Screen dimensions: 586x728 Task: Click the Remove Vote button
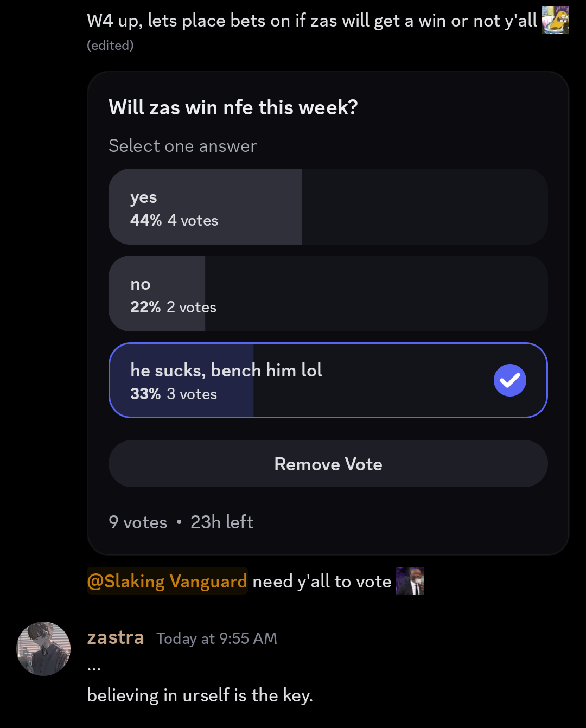point(328,464)
